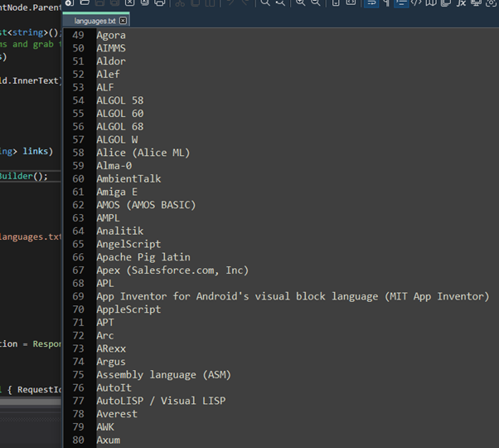Click the ALGOL 58 line
Screen dimensions: 499x448
[x=120, y=100]
